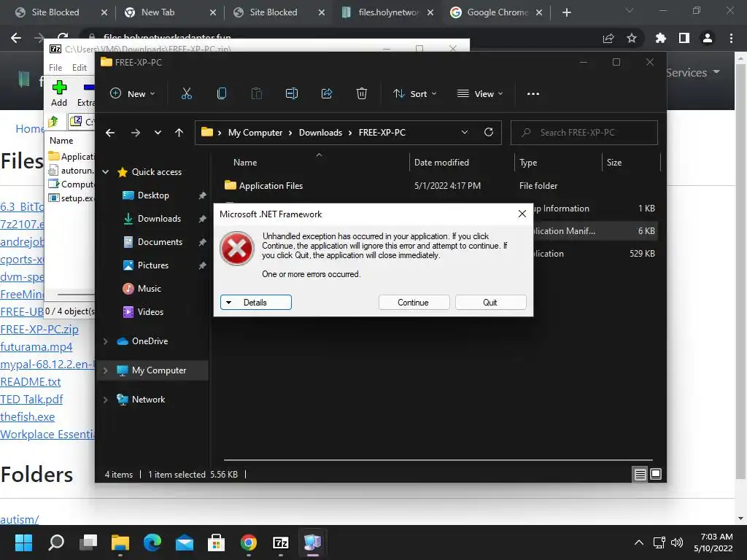Open the README.txt link
The image size is (747, 560).
point(31,382)
